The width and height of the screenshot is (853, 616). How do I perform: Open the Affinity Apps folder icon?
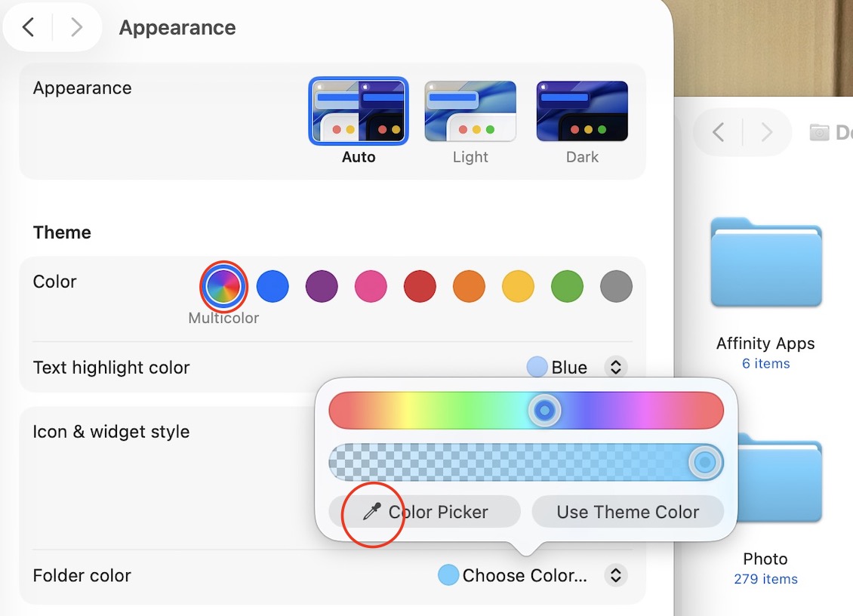766,262
